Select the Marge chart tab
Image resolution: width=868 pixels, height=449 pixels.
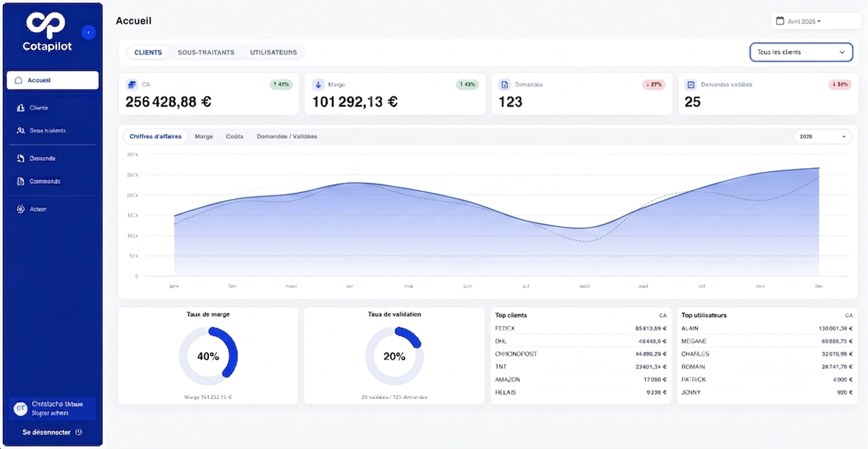tap(204, 136)
